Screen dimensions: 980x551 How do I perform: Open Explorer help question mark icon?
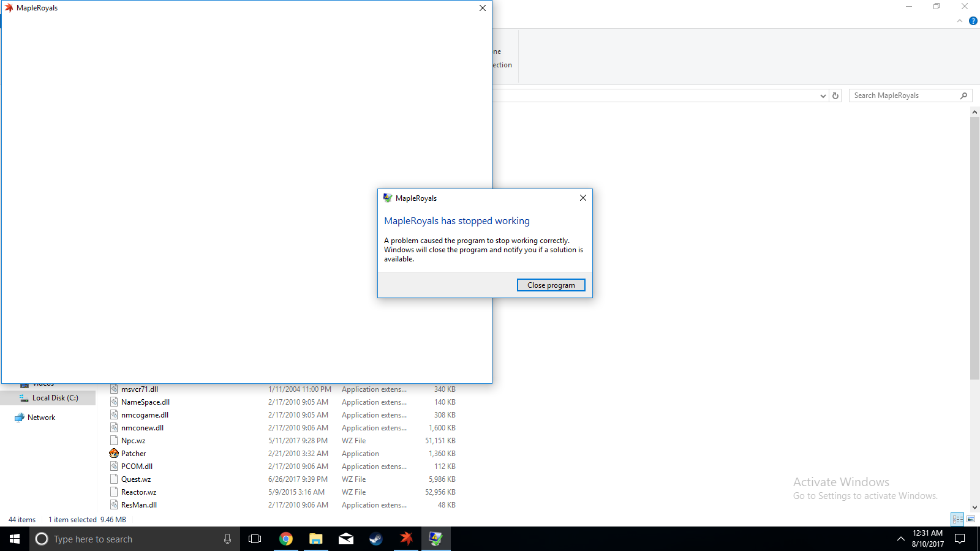click(973, 21)
